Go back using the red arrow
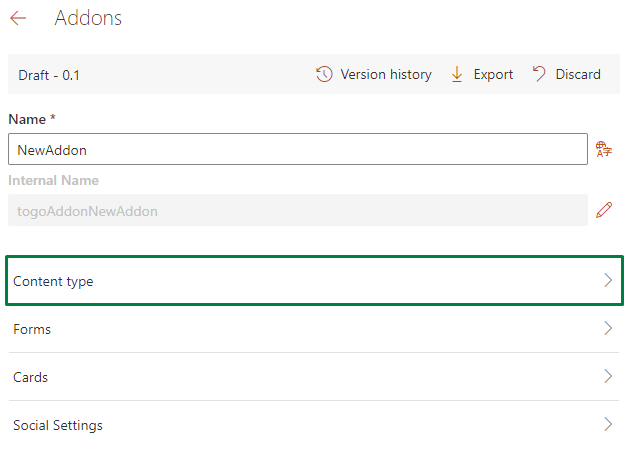The image size is (631, 465). pyautogui.click(x=18, y=18)
